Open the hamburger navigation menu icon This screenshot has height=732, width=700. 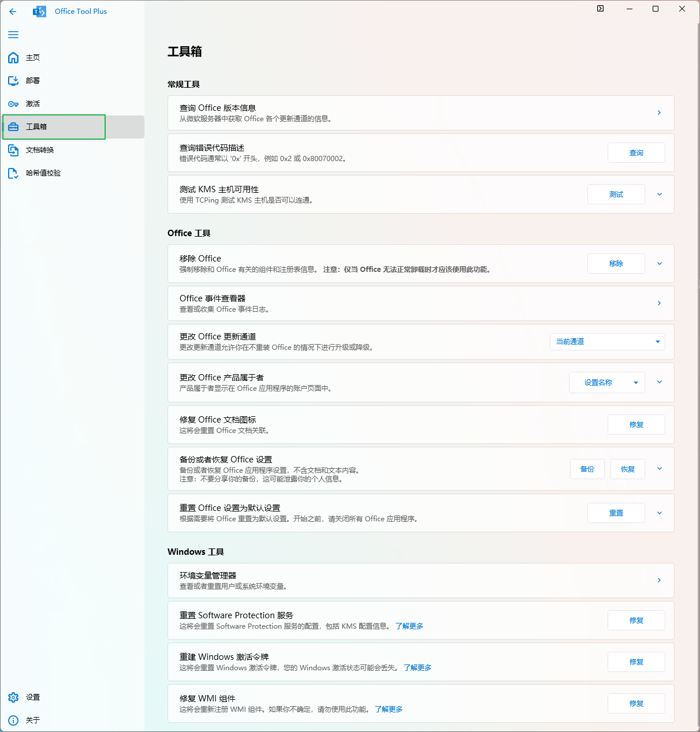click(x=13, y=35)
